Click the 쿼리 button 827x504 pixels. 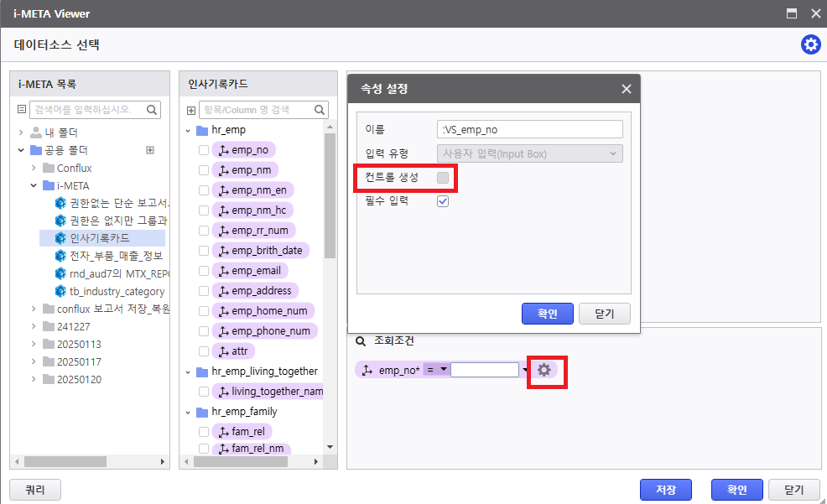pyautogui.click(x=35, y=490)
